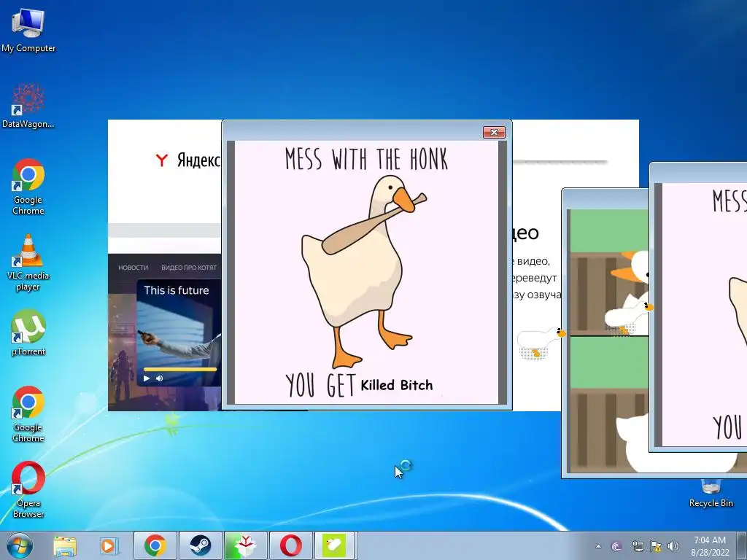This screenshot has height=560, width=747.
Task: Open the DataWagon desktop shortcut
Action: (28, 106)
